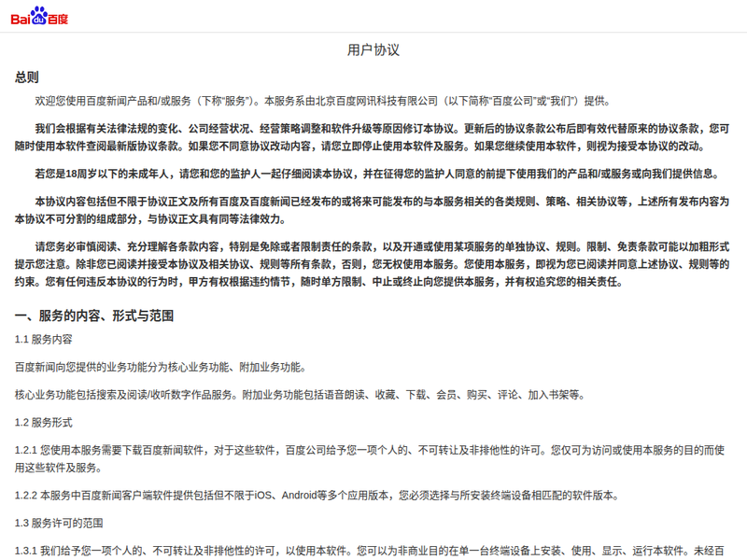The height and width of the screenshot is (560, 747).
Task: Click the 总则 section heading
Action: pyautogui.click(x=27, y=77)
